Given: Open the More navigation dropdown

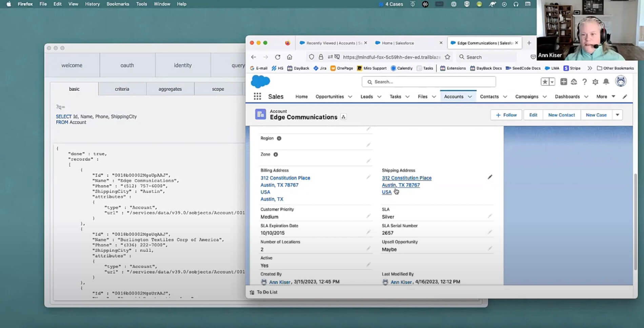Looking at the screenshot, I should pos(606,97).
